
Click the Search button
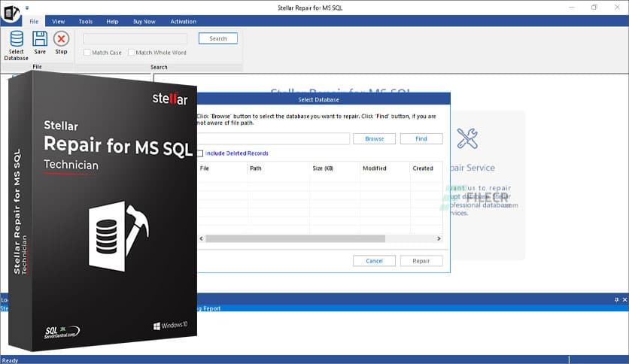218,38
